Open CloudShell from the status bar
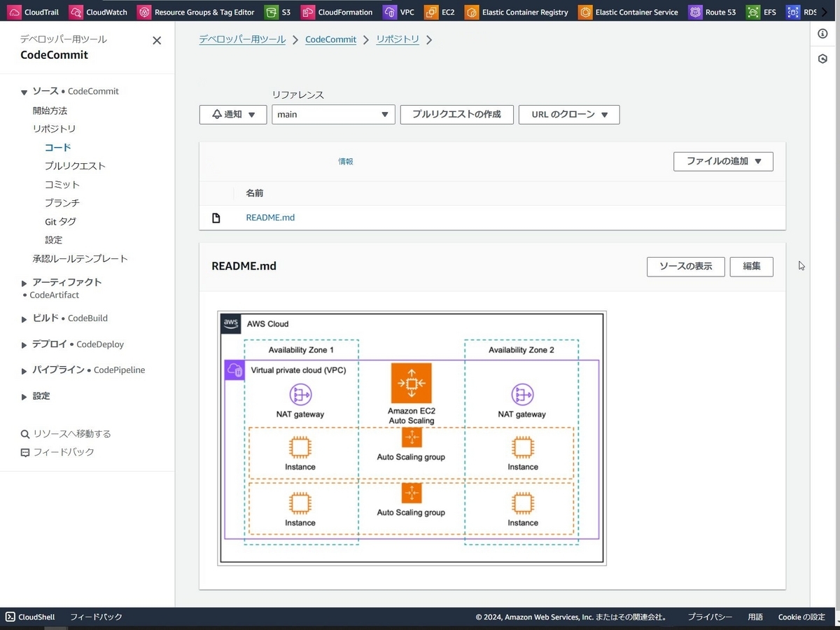840x630 pixels. [x=29, y=617]
